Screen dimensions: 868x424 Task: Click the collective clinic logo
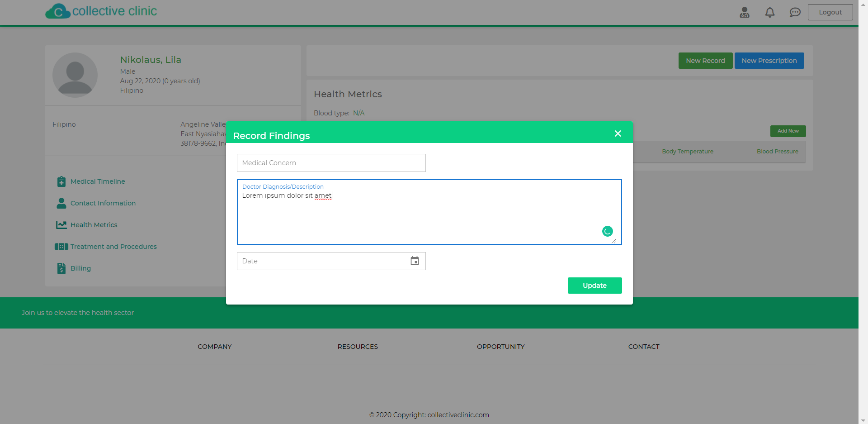[x=101, y=11]
